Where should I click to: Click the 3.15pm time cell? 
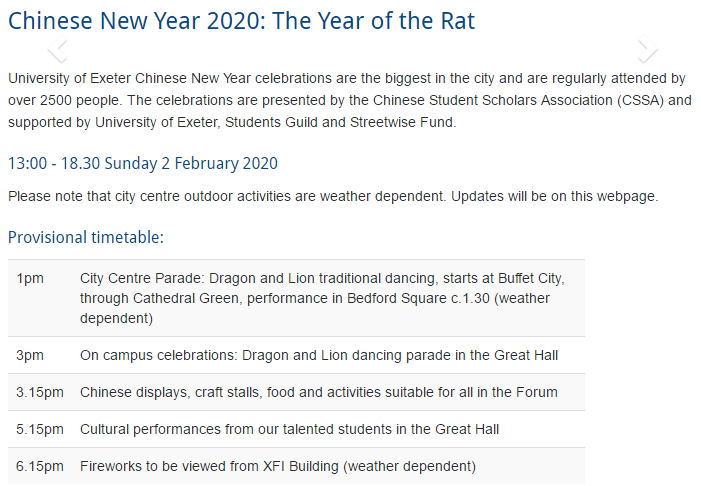point(40,392)
